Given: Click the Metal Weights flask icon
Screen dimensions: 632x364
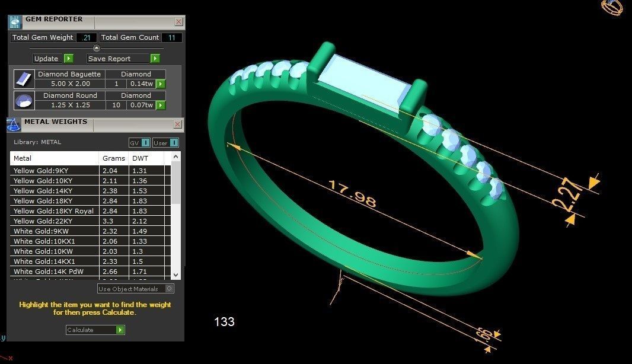Looking at the screenshot, I should click(14, 125).
